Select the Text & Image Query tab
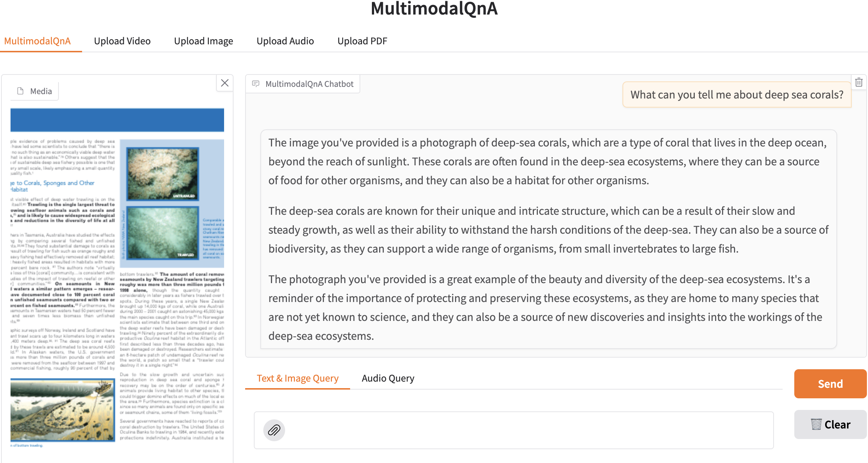Image resolution: width=868 pixels, height=463 pixels. (x=297, y=378)
